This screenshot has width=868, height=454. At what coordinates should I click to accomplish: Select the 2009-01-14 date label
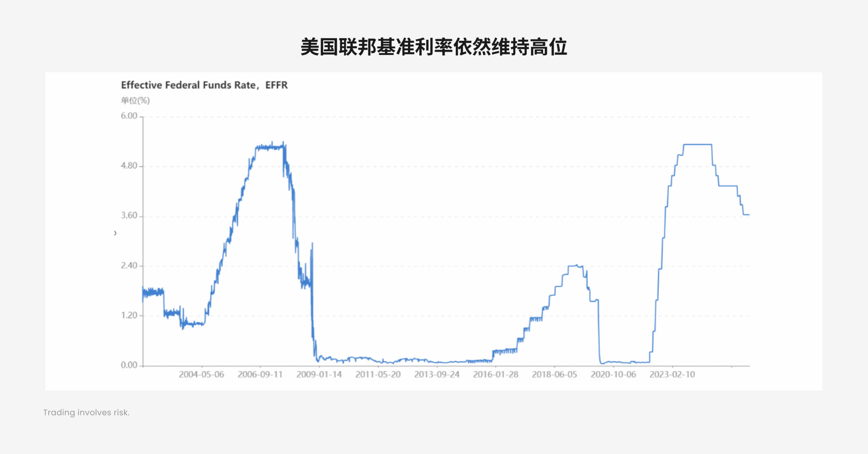coord(319,375)
